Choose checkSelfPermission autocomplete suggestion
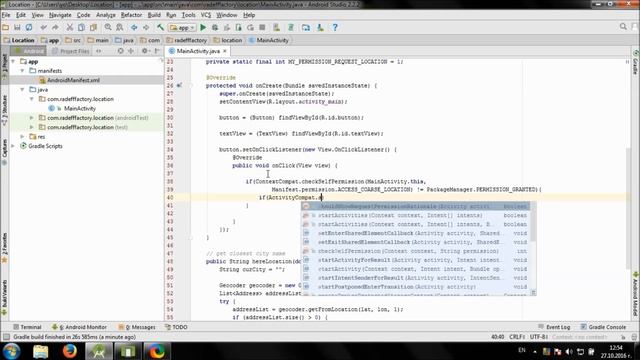 416,251
